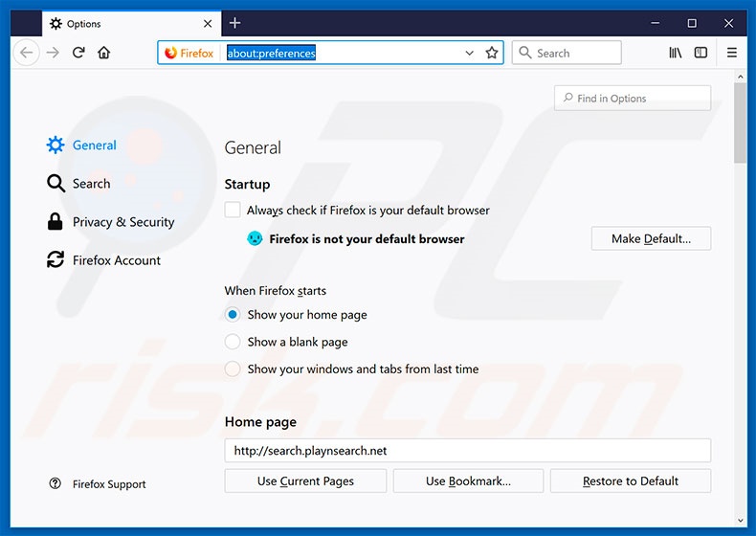Click the Search magnifier icon in sidebar
The height and width of the screenshot is (536, 756).
coord(56,184)
